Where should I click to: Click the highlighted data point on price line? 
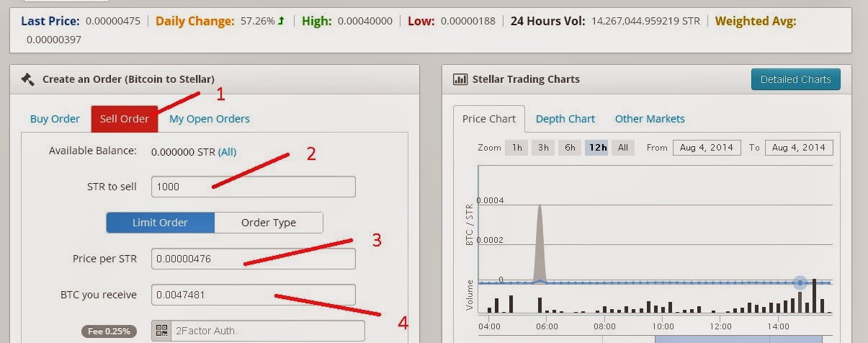click(x=800, y=282)
